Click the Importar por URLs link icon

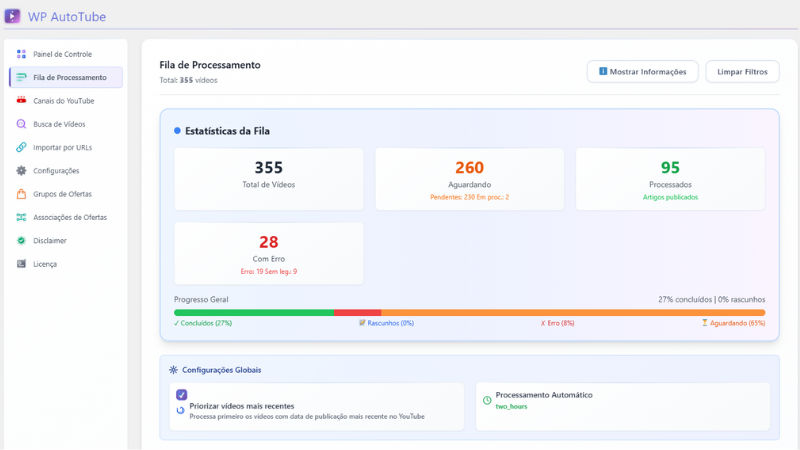tap(21, 147)
